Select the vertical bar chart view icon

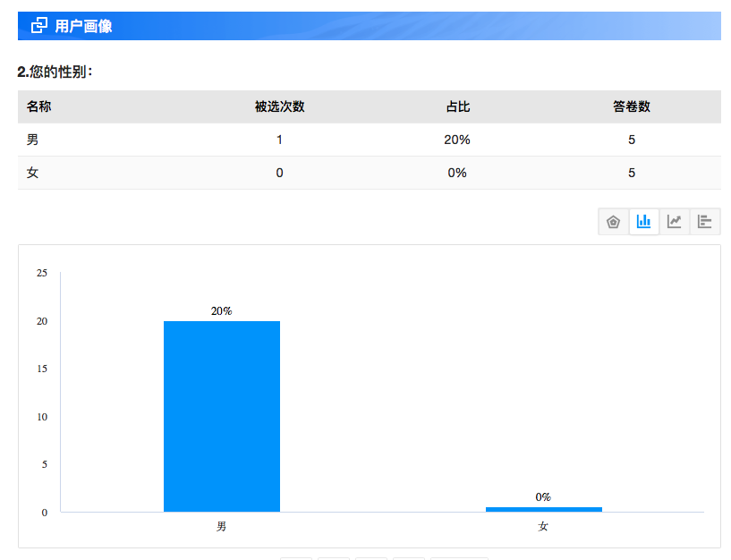644,222
